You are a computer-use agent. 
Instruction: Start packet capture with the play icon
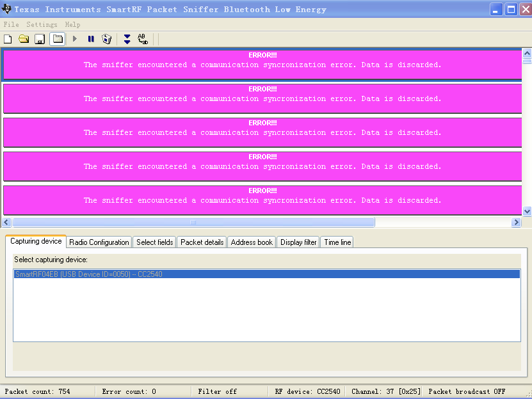click(x=75, y=39)
